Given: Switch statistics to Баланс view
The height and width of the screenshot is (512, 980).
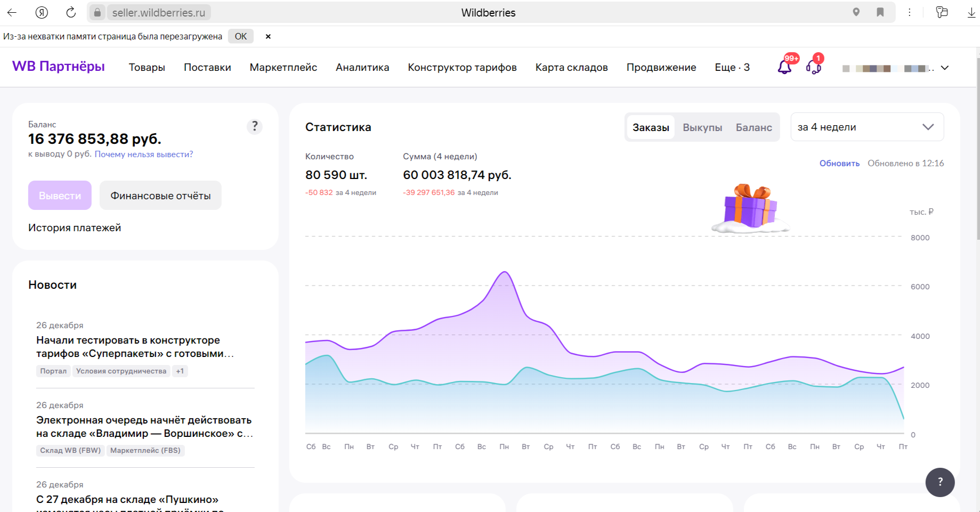Looking at the screenshot, I should coord(754,127).
